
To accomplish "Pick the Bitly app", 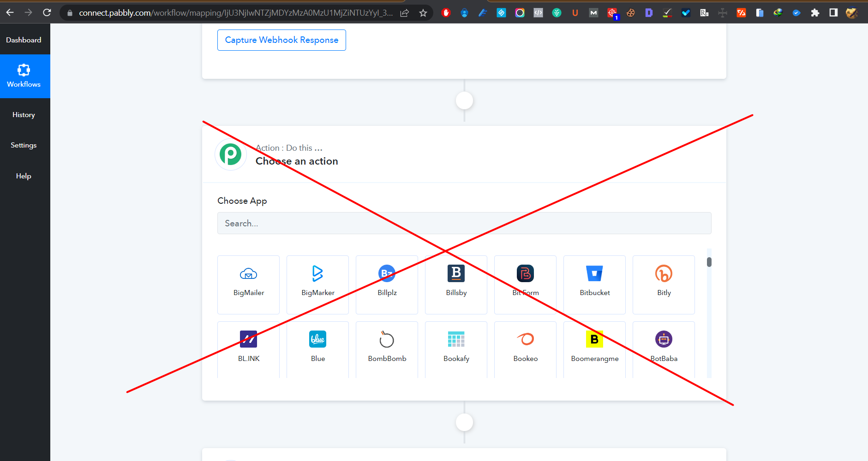I will [664, 284].
